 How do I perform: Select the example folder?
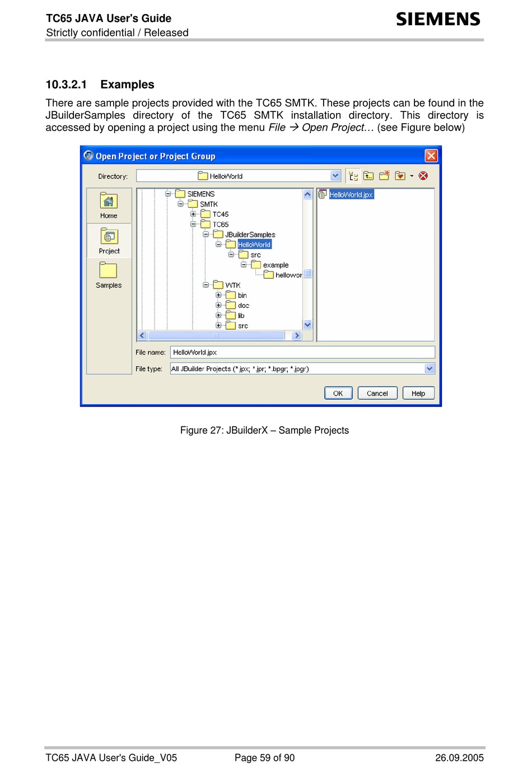(x=270, y=265)
